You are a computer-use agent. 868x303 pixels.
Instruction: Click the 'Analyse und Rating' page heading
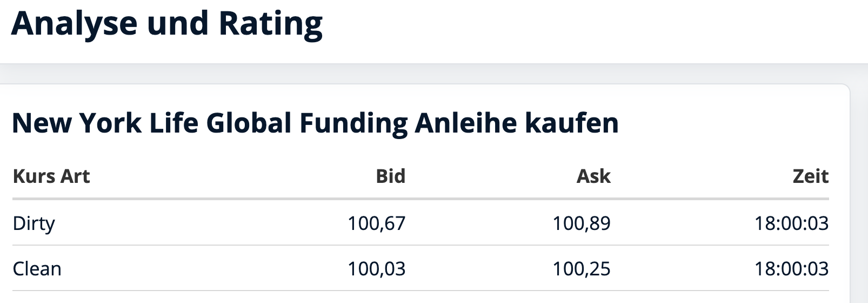[x=166, y=24]
